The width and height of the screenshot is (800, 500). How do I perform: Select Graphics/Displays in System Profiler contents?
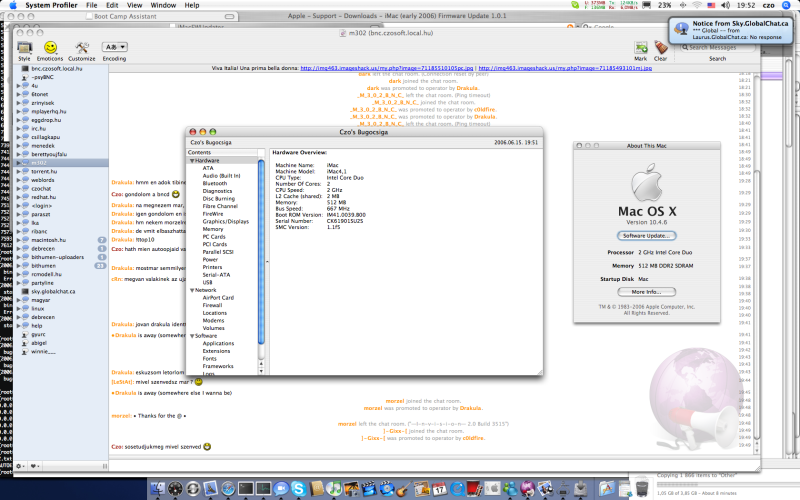226,221
